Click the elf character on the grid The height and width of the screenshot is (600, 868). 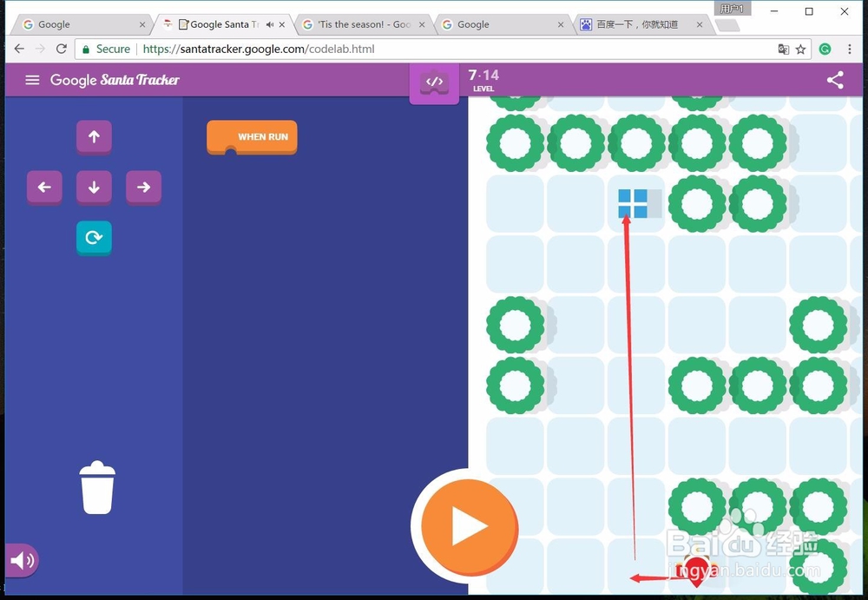[696, 570]
